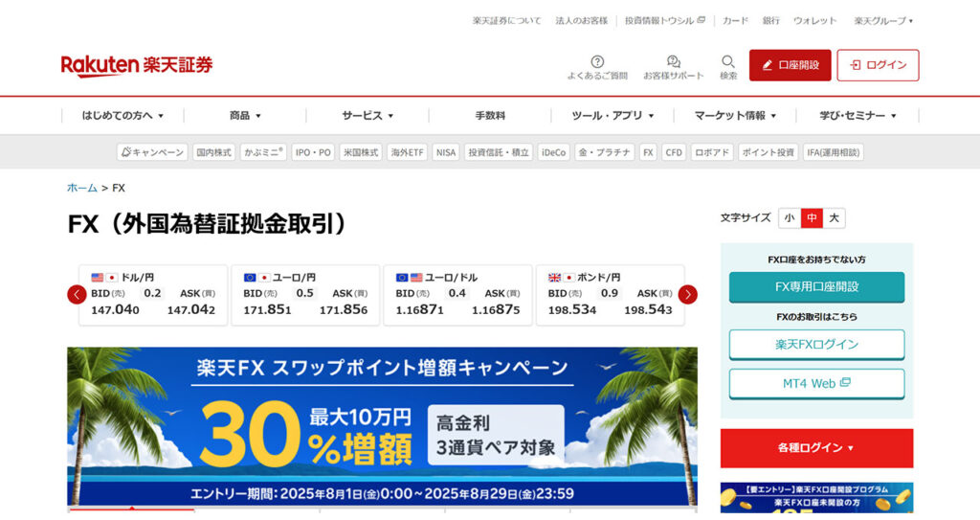Open the 金・プラチナ quick link
The width and height of the screenshot is (980, 520).
coord(605,152)
